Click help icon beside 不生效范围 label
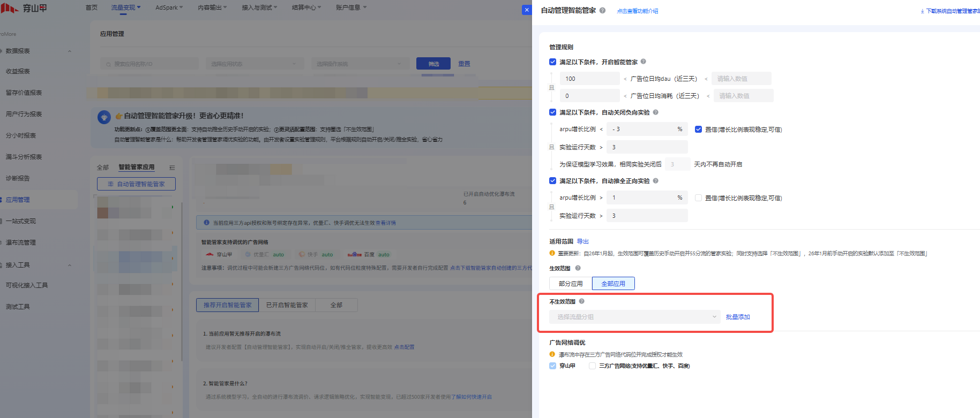This screenshot has height=418, width=980. pyautogui.click(x=581, y=301)
